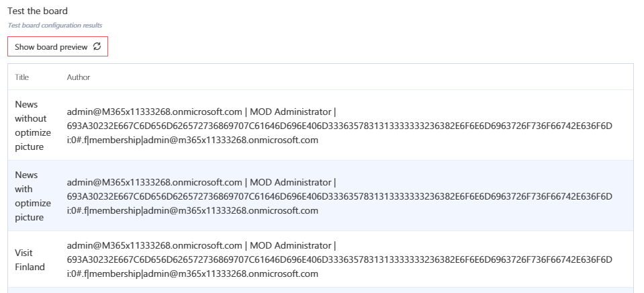Click the refresh icon beside Show board preview
Screen dimensions: 644x293
pyautogui.click(x=97, y=46)
